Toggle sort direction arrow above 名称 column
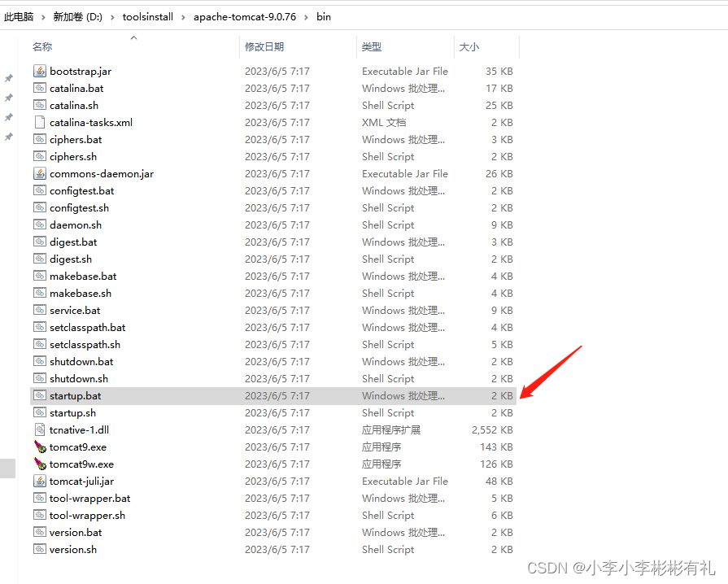This screenshot has height=584, width=728. click(133, 37)
